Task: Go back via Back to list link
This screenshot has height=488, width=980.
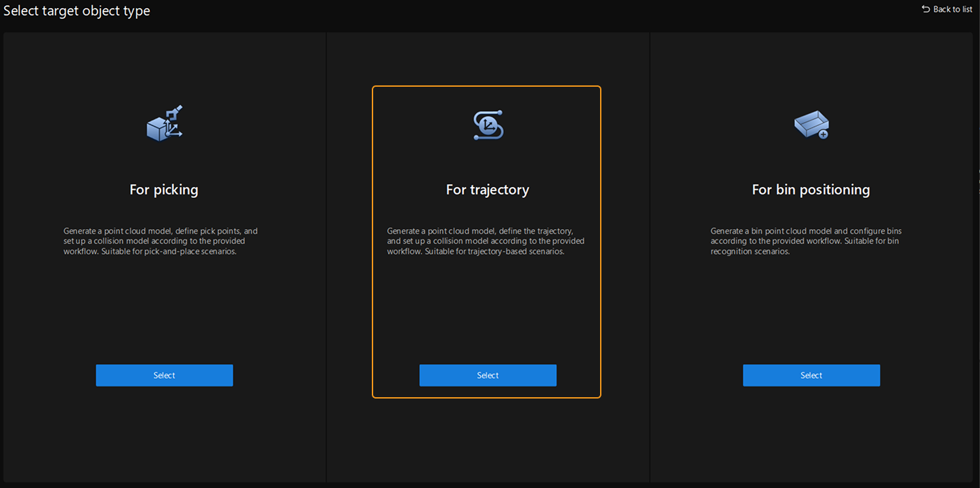Action: (x=947, y=9)
